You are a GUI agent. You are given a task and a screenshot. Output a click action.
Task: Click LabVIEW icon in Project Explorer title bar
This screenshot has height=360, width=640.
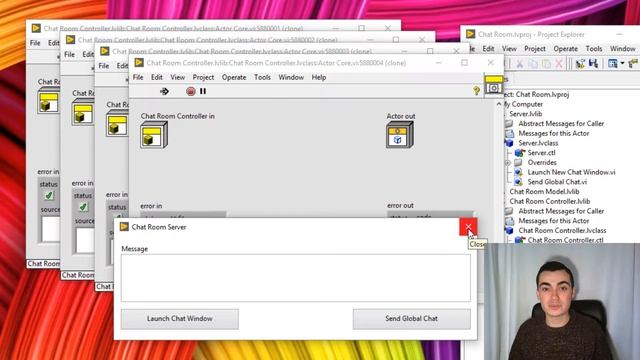pos(470,34)
